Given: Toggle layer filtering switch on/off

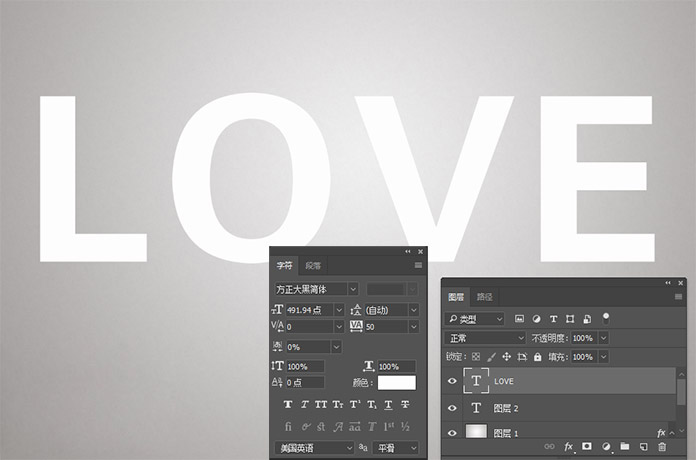Looking at the screenshot, I should (606, 318).
